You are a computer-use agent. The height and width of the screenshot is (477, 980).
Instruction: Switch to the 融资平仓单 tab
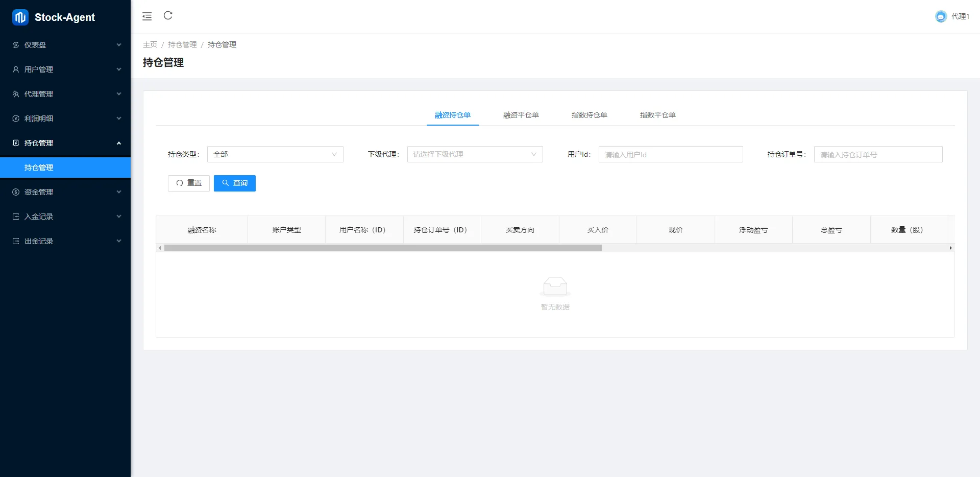(521, 115)
